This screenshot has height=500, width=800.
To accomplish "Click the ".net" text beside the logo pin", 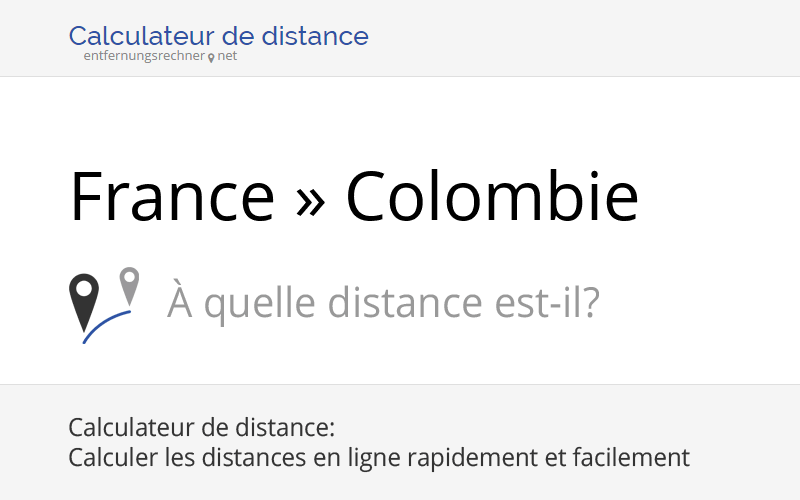I will coord(227,56).
